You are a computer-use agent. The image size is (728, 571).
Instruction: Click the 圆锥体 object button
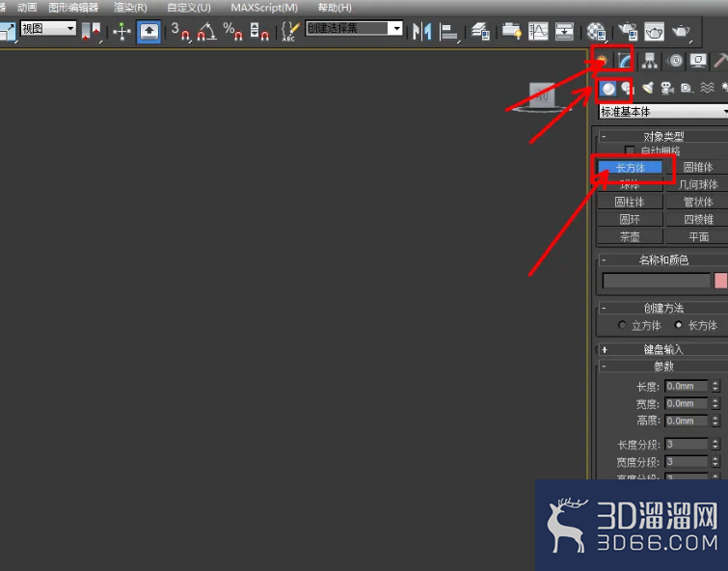click(697, 167)
